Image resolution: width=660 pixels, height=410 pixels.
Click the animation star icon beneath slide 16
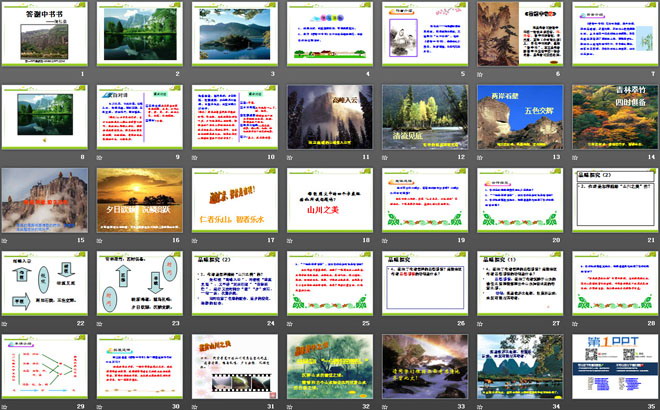[x=101, y=240]
